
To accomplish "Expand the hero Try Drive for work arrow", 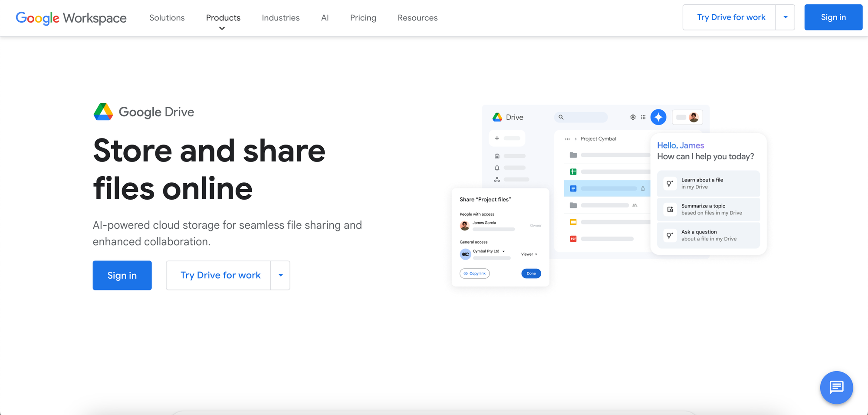I will point(280,275).
